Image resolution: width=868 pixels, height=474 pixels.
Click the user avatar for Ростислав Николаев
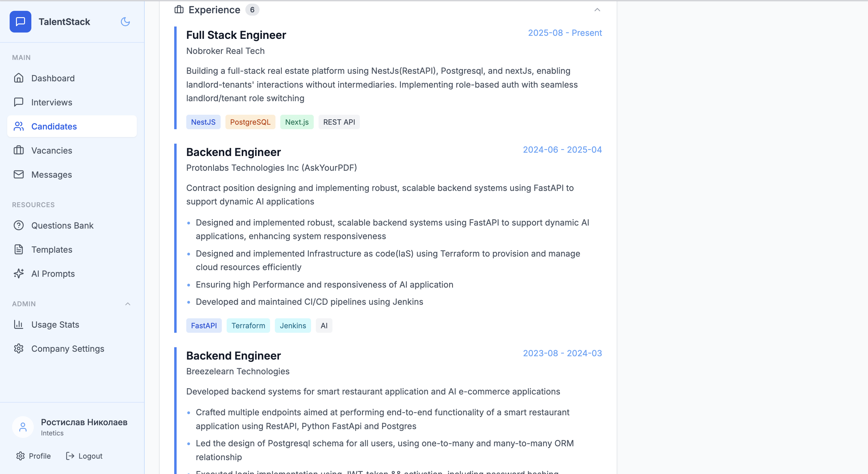point(23,427)
